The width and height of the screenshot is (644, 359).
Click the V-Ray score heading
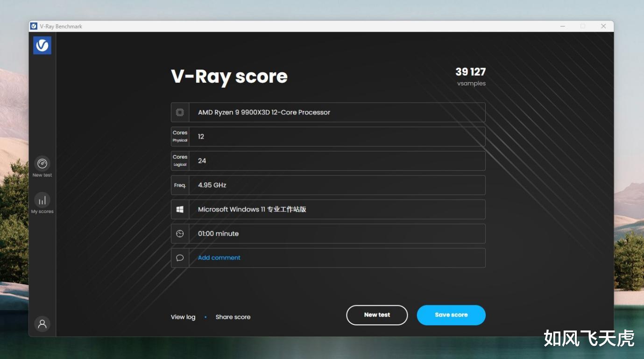point(229,77)
